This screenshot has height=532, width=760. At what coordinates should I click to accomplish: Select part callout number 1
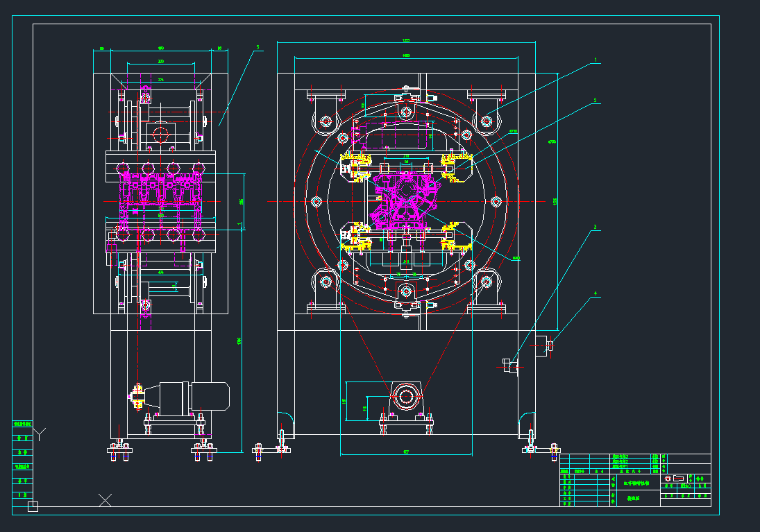tap(595, 60)
